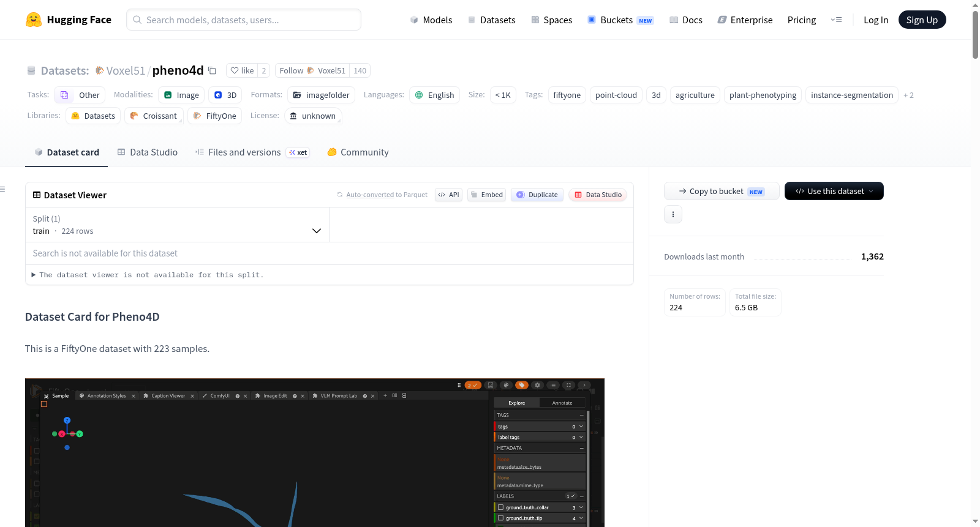Image resolution: width=980 pixels, height=527 pixels.
Task: Click the Dataset Card for Pheno4D heading
Action: coord(92,316)
